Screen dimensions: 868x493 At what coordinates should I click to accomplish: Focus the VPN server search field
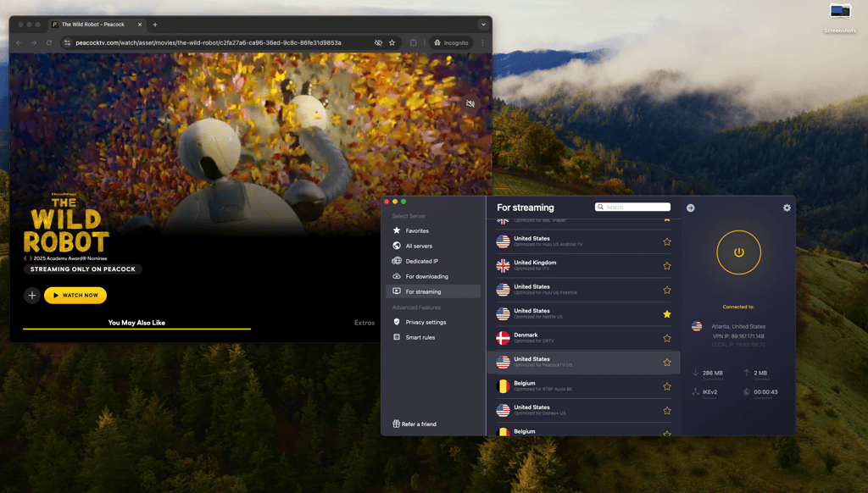coord(632,207)
